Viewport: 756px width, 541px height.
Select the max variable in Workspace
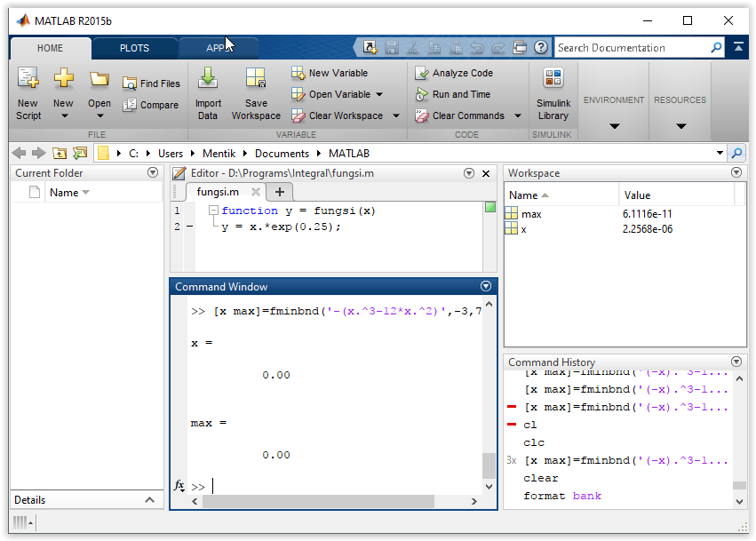pos(531,214)
